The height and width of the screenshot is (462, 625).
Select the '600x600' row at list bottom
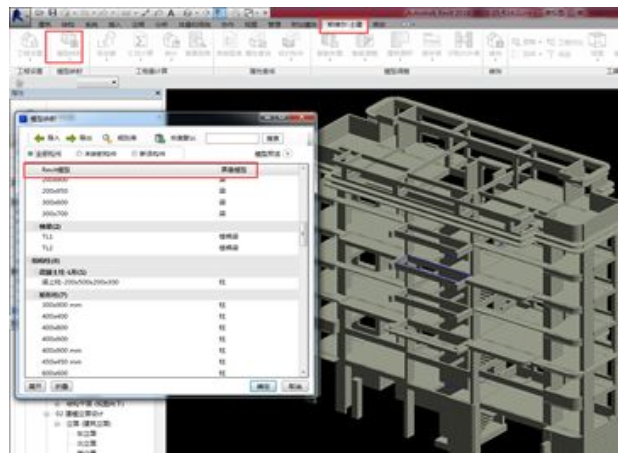coord(161,373)
